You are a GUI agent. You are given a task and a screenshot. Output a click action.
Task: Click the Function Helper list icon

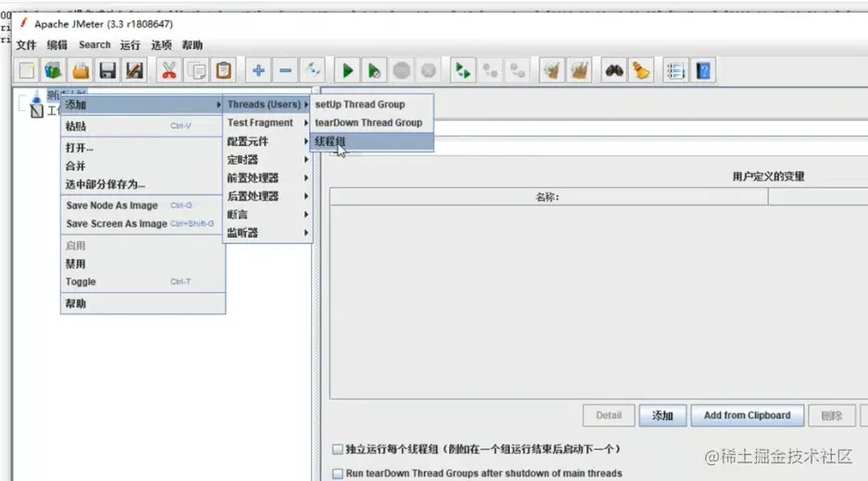click(676, 71)
